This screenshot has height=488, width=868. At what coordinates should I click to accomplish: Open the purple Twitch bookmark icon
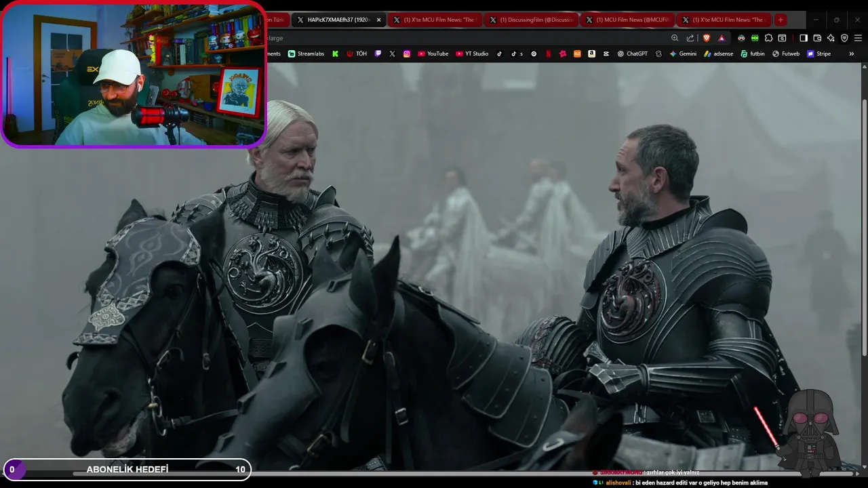[378, 54]
